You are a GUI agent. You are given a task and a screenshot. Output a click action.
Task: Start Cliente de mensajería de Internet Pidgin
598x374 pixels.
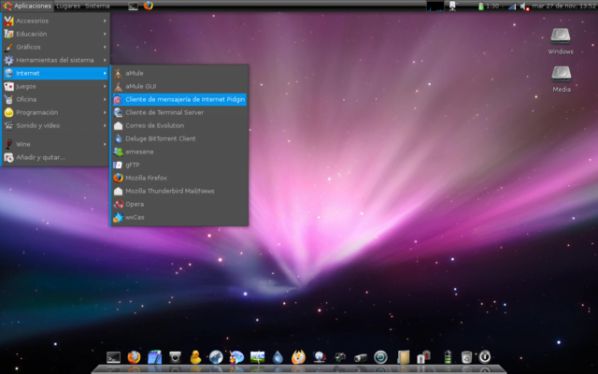click(180, 100)
